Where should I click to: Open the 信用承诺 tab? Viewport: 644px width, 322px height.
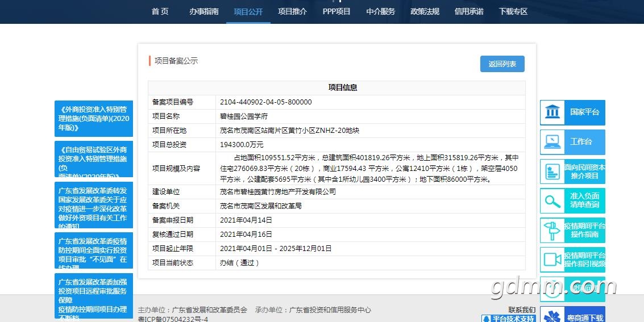point(468,11)
